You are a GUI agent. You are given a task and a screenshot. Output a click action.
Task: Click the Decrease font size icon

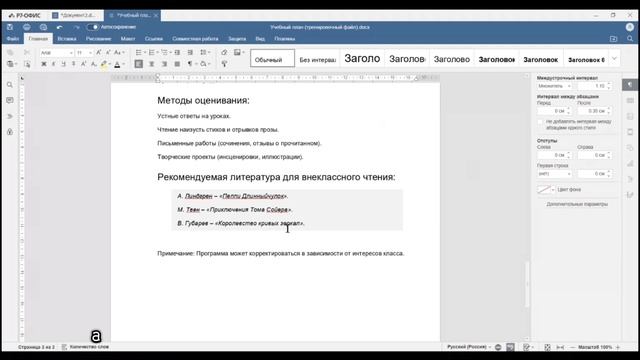[x=108, y=53]
